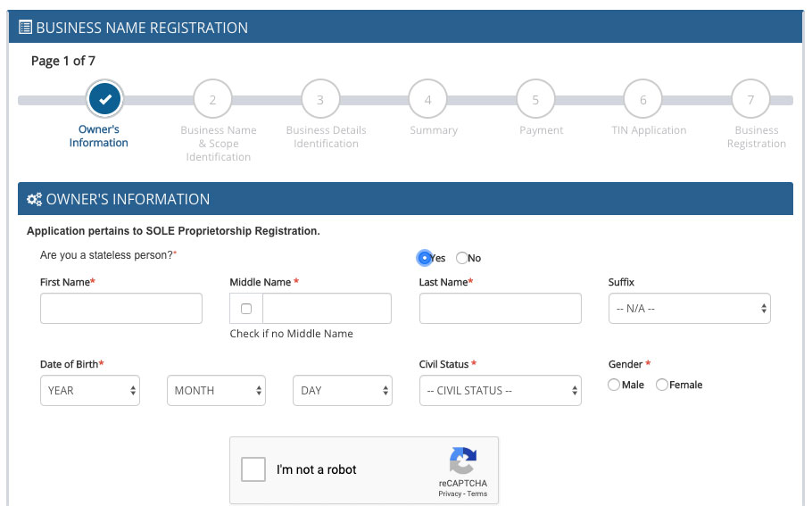Open the Suffix dropdown
This screenshot has width=812, height=506.
pos(689,309)
